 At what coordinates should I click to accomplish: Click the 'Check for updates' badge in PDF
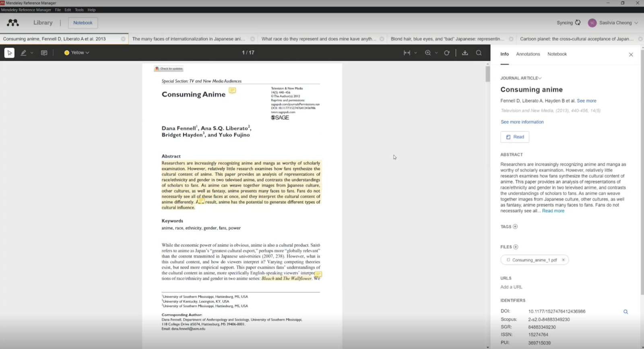pyautogui.click(x=169, y=69)
